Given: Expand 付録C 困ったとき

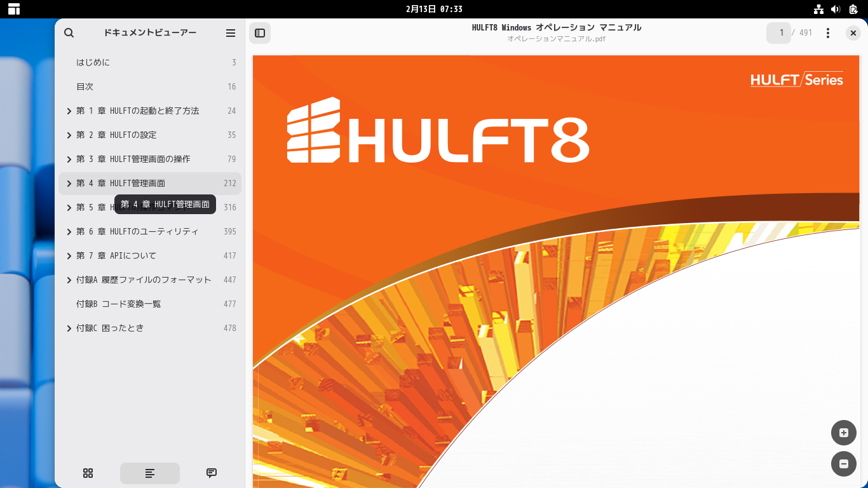Looking at the screenshot, I should 69,329.
